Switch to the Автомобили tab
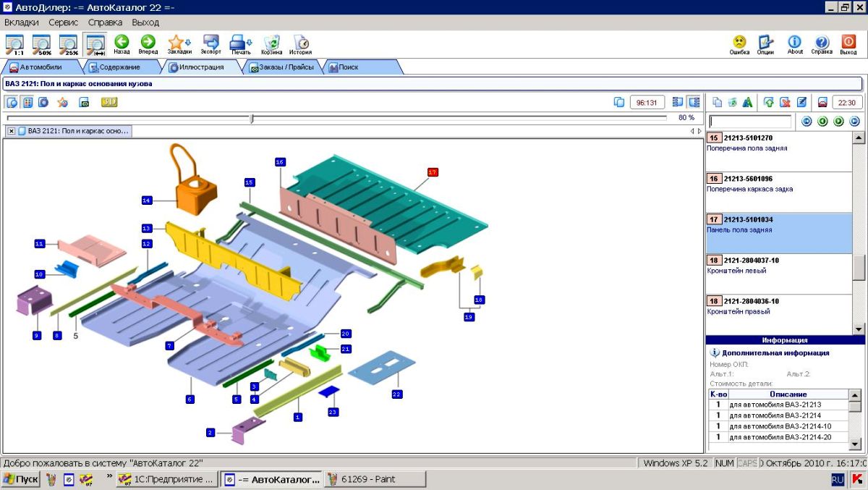The width and height of the screenshot is (868, 490). 41,67
